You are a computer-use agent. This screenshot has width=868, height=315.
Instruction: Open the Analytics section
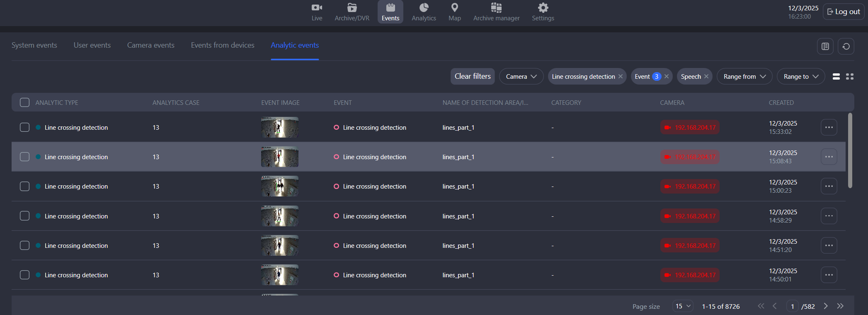[424, 12]
